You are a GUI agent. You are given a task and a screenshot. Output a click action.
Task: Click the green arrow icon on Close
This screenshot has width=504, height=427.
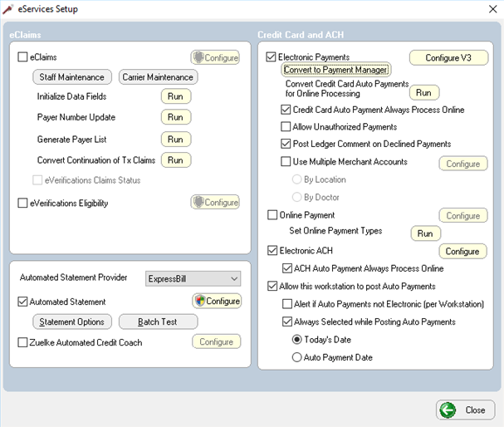448,410
